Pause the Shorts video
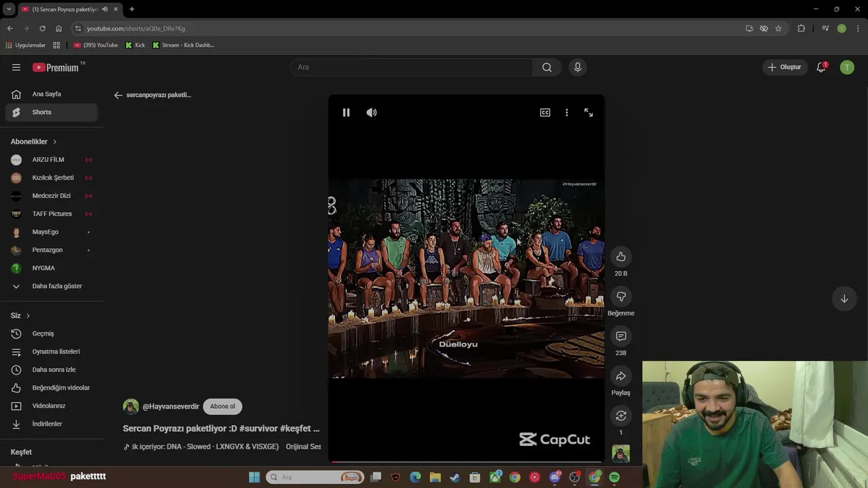This screenshot has height=488, width=868. 346,113
